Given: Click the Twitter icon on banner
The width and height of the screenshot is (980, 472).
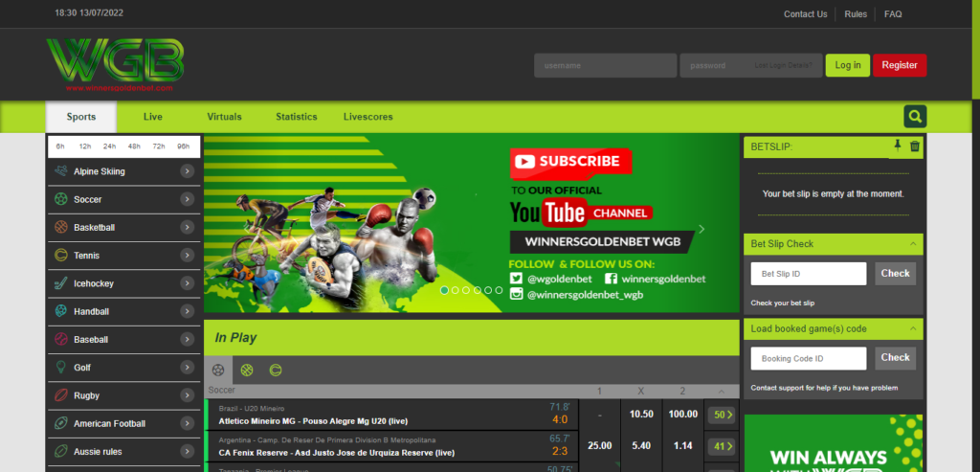Looking at the screenshot, I should (x=516, y=279).
